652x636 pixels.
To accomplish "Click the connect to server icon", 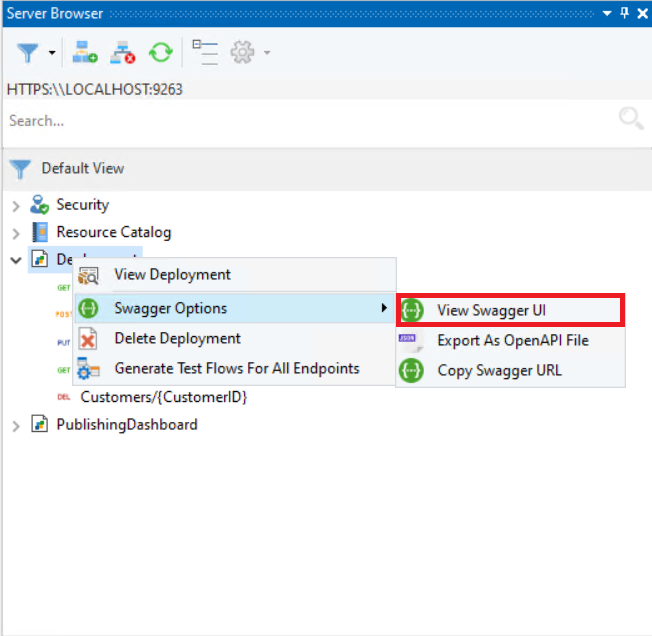I will pos(86,52).
